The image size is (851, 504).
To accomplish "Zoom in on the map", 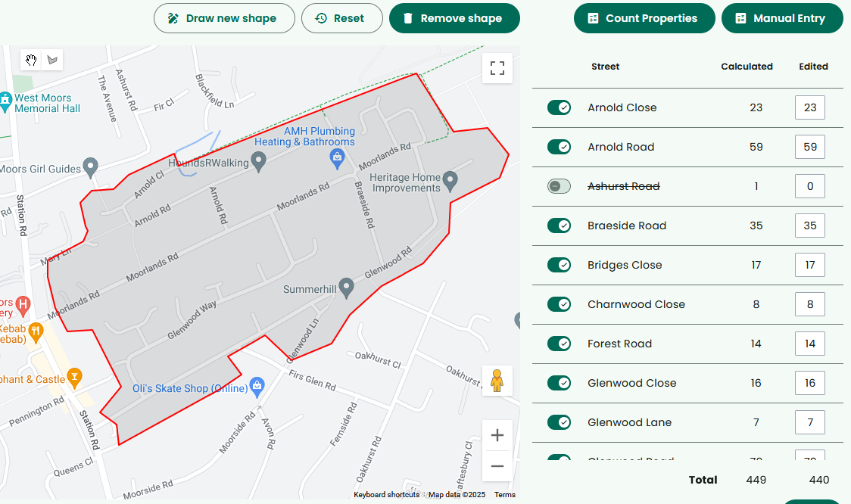I will (497, 435).
